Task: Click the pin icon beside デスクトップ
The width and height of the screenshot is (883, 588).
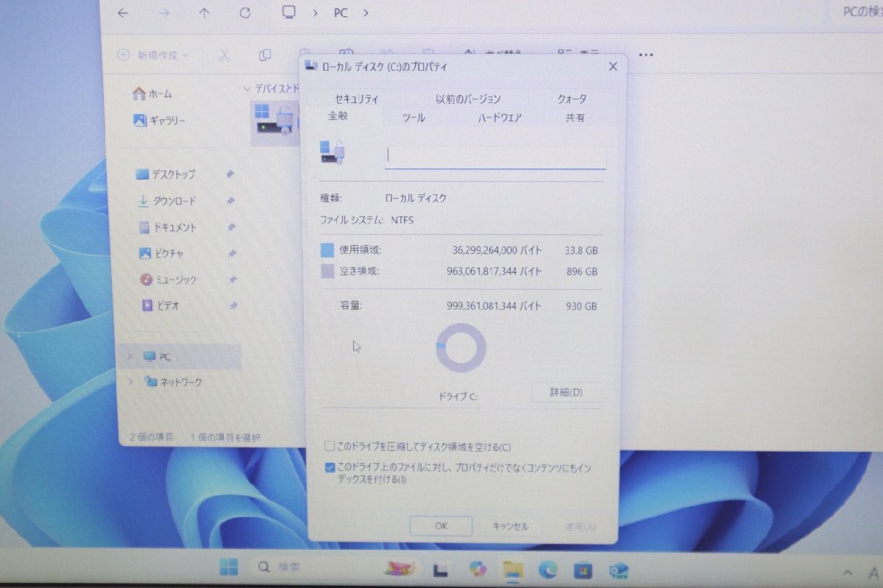Action: (230, 174)
